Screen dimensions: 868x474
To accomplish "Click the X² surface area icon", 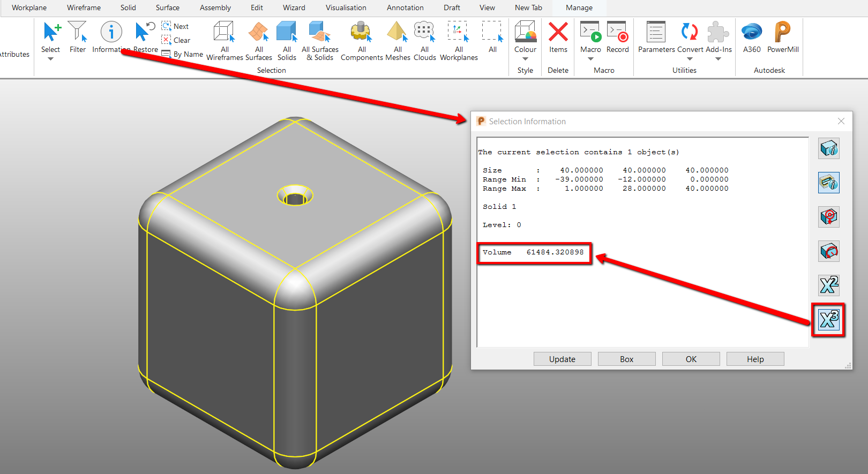I will pos(829,285).
